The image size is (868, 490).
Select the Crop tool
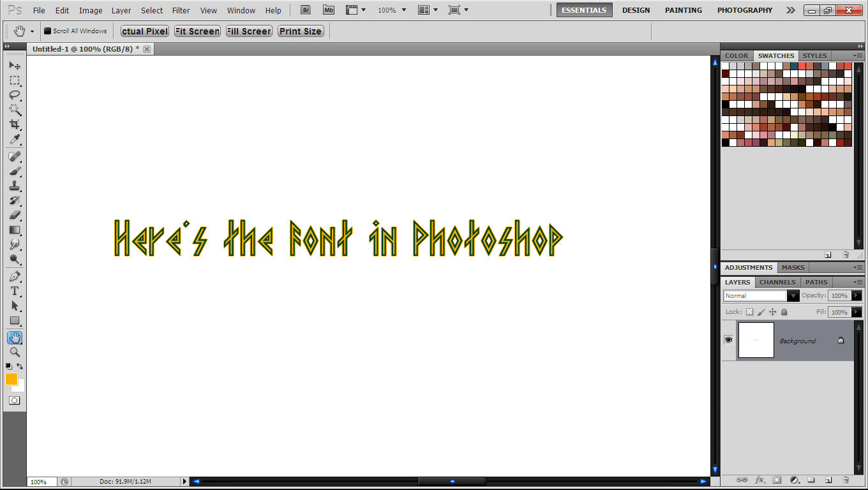pos(14,124)
